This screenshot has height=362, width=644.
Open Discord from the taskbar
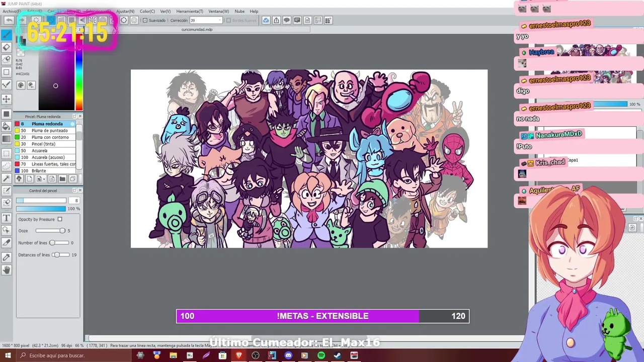(x=288, y=355)
